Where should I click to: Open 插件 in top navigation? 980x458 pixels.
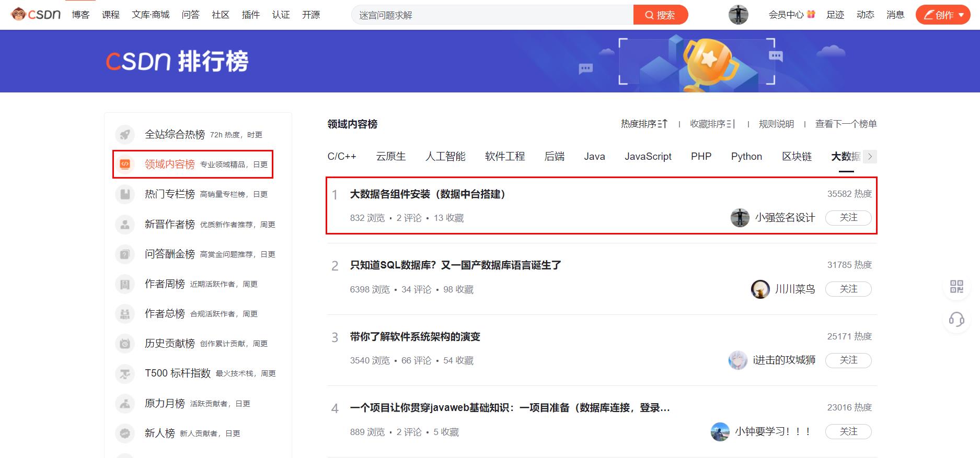click(x=251, y=15)
